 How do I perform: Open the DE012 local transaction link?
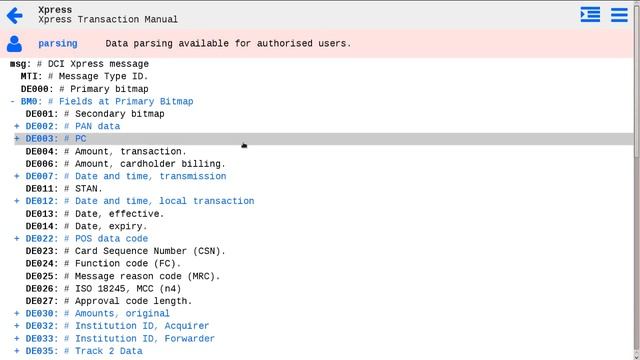[x=140, y=201]
